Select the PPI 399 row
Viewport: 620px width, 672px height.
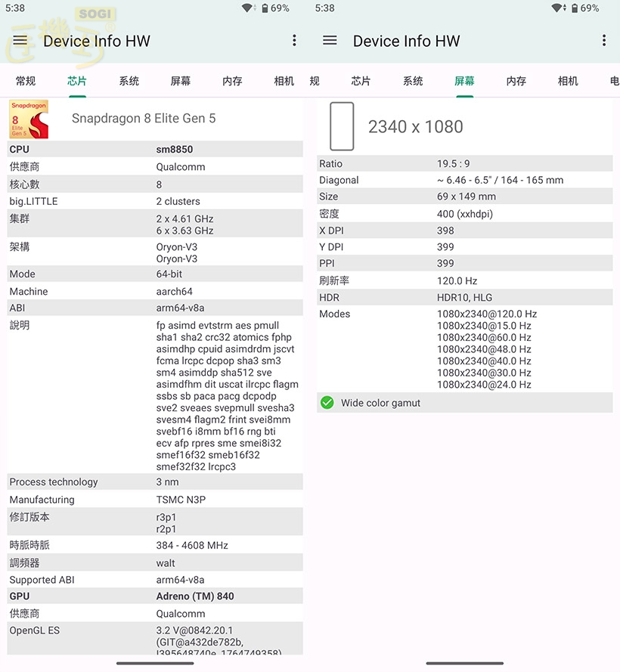[465, 263]
